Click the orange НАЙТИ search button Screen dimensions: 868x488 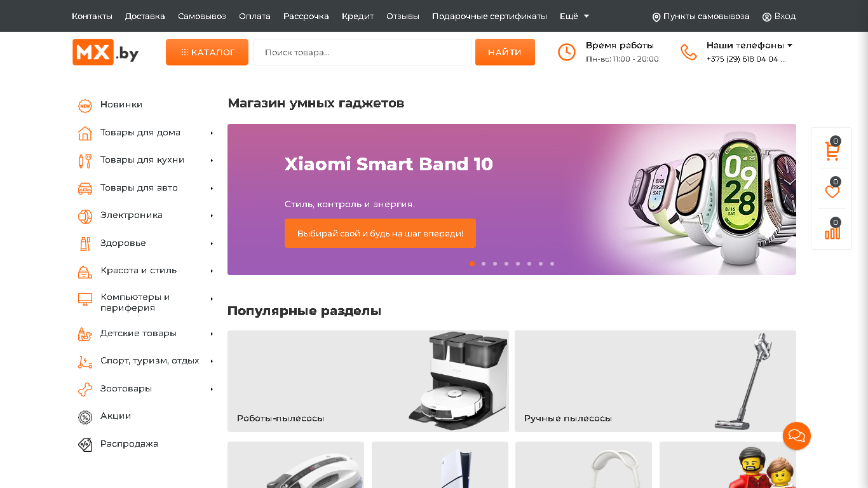click(x=505, y=52)
